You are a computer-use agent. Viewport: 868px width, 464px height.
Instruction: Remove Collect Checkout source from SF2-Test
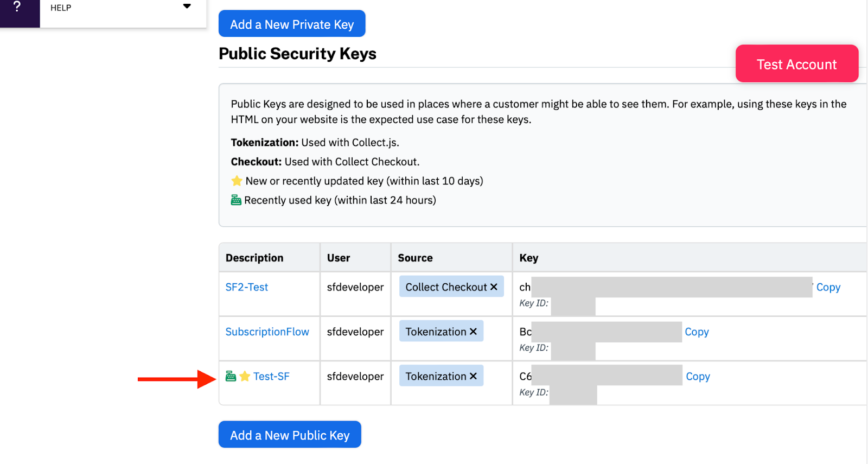click(494, 287)
